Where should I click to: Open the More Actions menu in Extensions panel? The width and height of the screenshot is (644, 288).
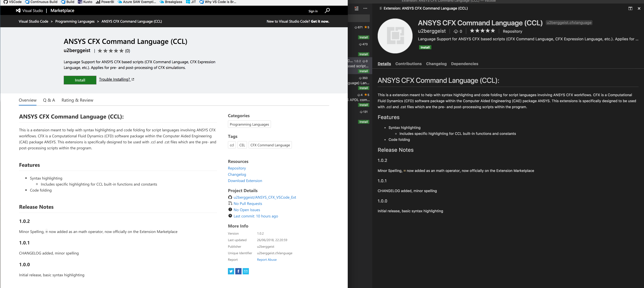365,8
